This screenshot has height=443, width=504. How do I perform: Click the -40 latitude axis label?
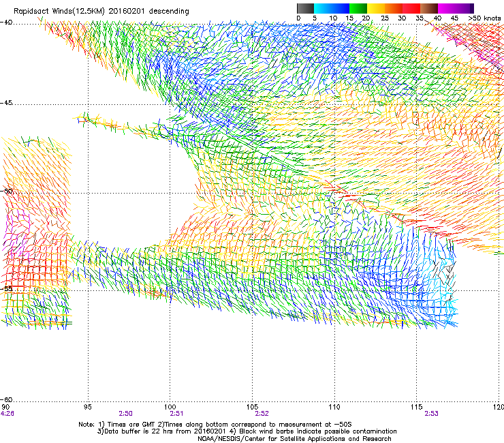pyautogui.click(x=6, y=22)
